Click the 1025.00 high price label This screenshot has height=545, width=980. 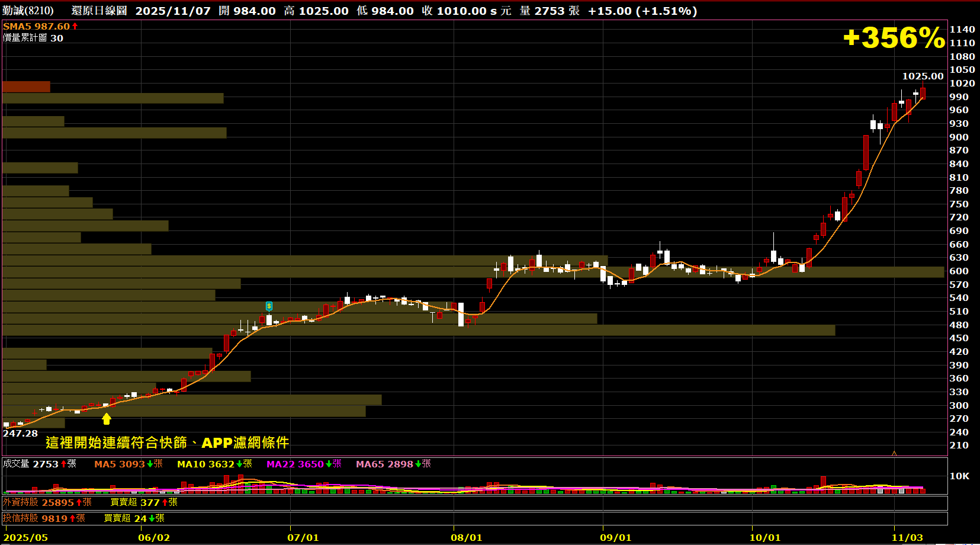[923, 76]
